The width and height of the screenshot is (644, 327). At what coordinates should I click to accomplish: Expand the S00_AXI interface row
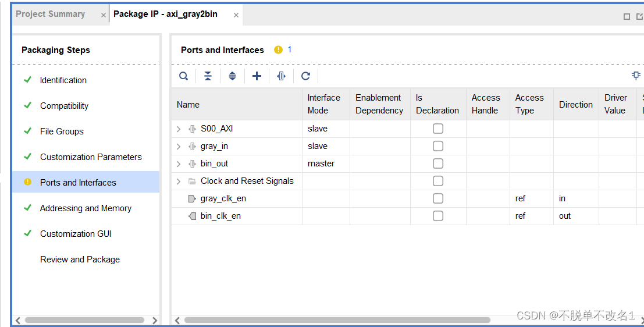pyautogui.click(x=178, y=129)
